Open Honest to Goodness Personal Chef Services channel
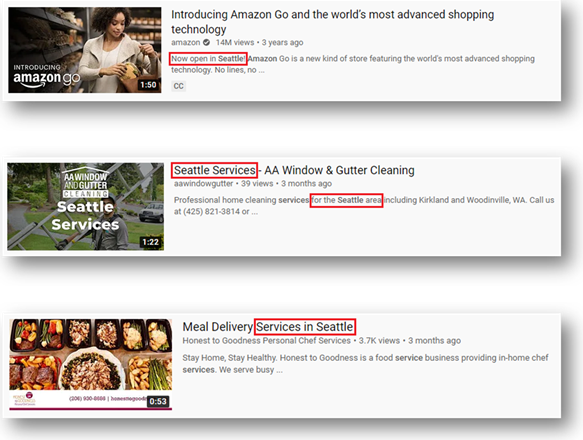Screen dimensions: 583x440 267,341
